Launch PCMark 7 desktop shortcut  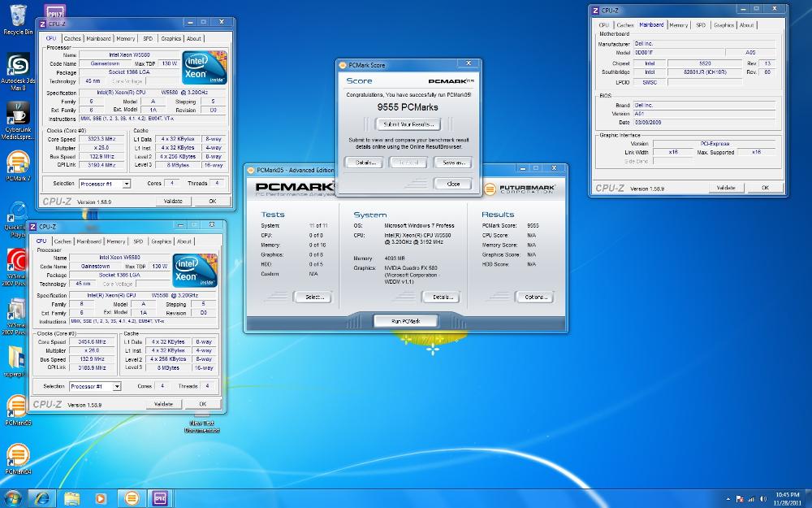point(18,166)
